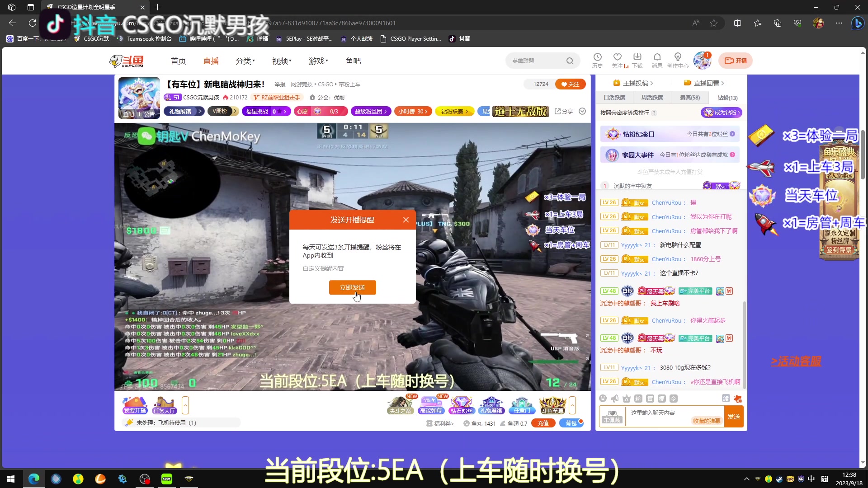
Task: Open the user avatar menu
Action: point(702,61)
